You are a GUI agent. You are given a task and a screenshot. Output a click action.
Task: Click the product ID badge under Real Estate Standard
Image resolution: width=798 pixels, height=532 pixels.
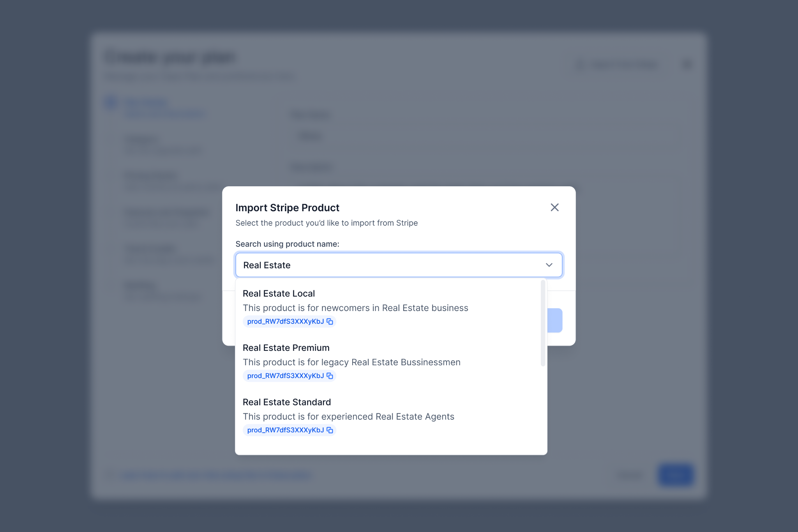(285, 430)
